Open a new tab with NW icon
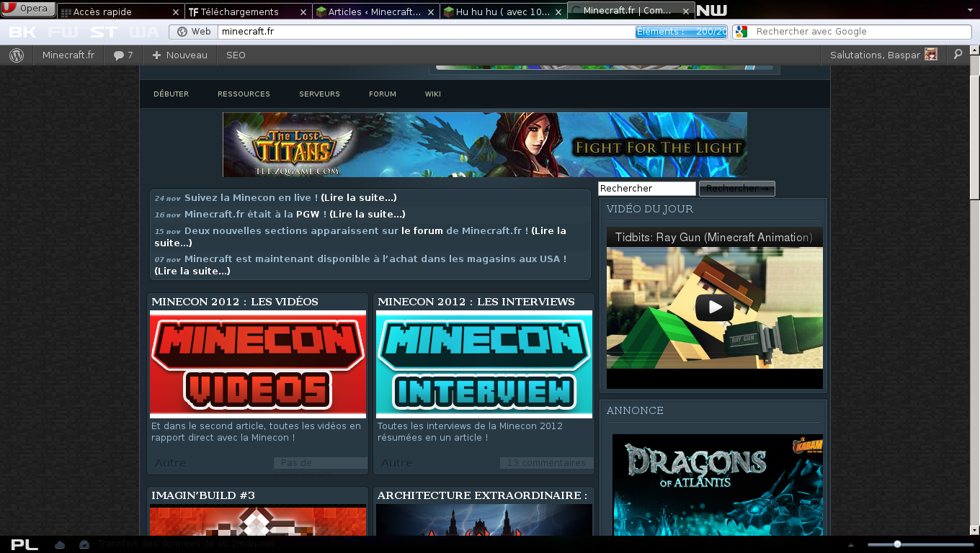This screenshot has width=980, height=553. [712, 10]
